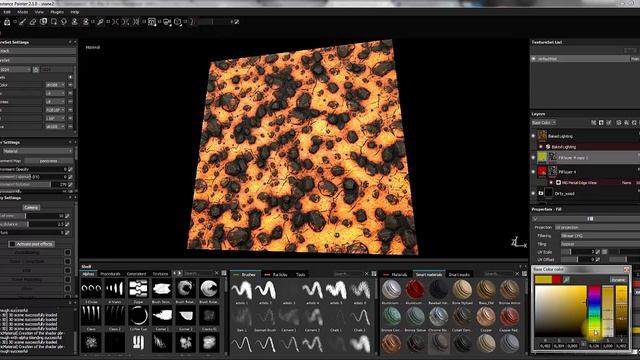Viewport: 640px width, 360px height.
Task: Hide the Fill layer 4 copy 1 layer
Action: (x=533, y=157)
